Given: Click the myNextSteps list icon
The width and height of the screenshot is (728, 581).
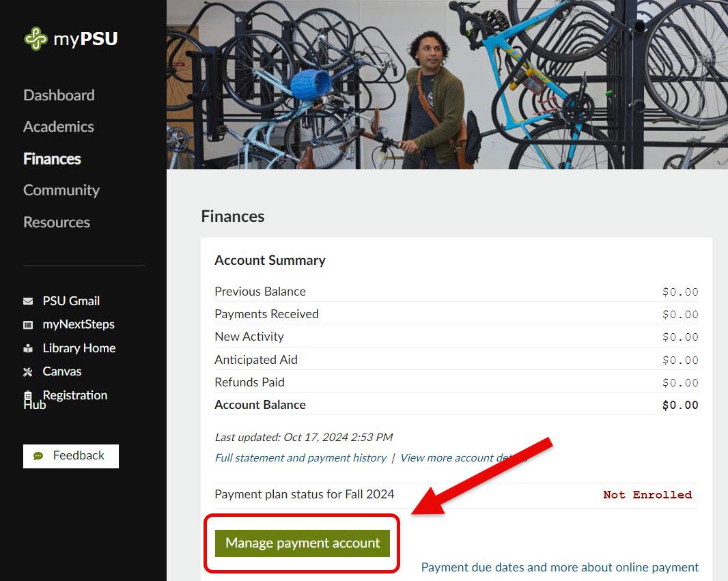Looking at the screenshot, I should coord(27,324).
